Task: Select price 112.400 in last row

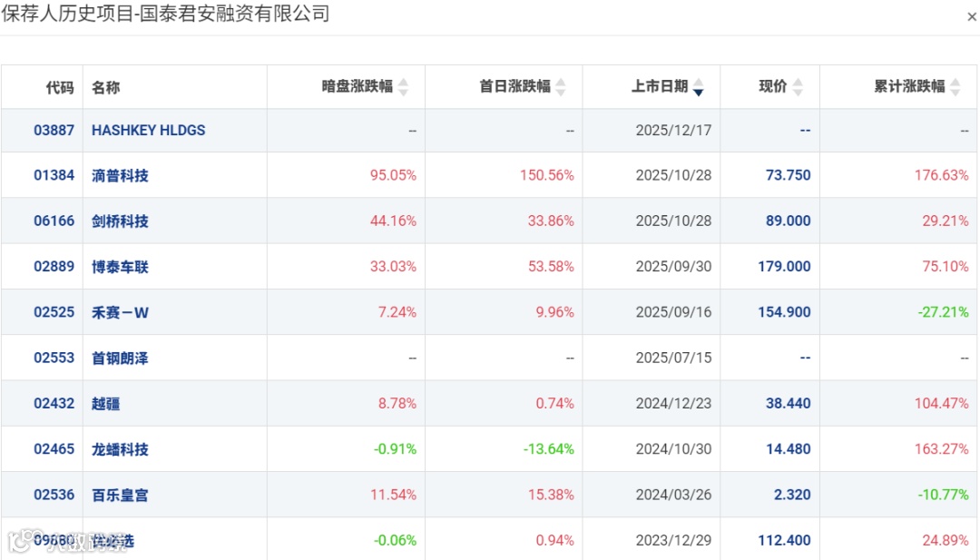Action: coord(784,540)
